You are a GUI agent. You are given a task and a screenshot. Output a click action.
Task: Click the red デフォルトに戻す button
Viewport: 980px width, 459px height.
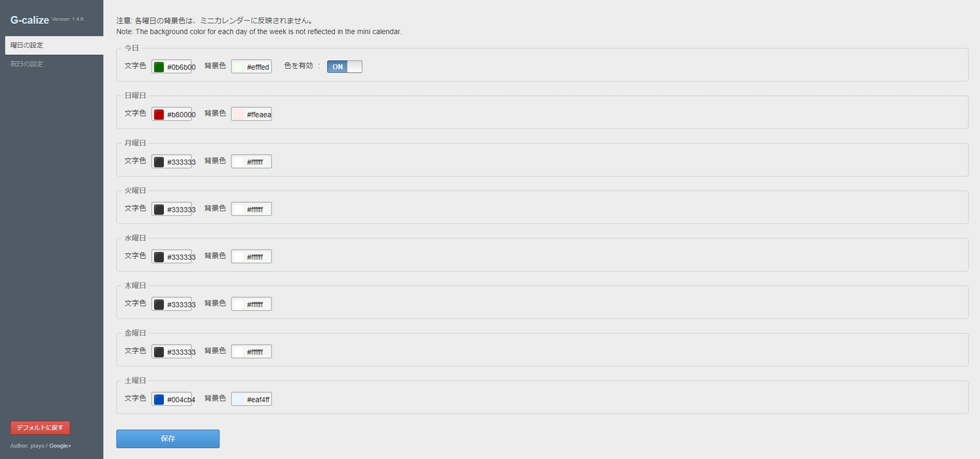tap(40, 428)
